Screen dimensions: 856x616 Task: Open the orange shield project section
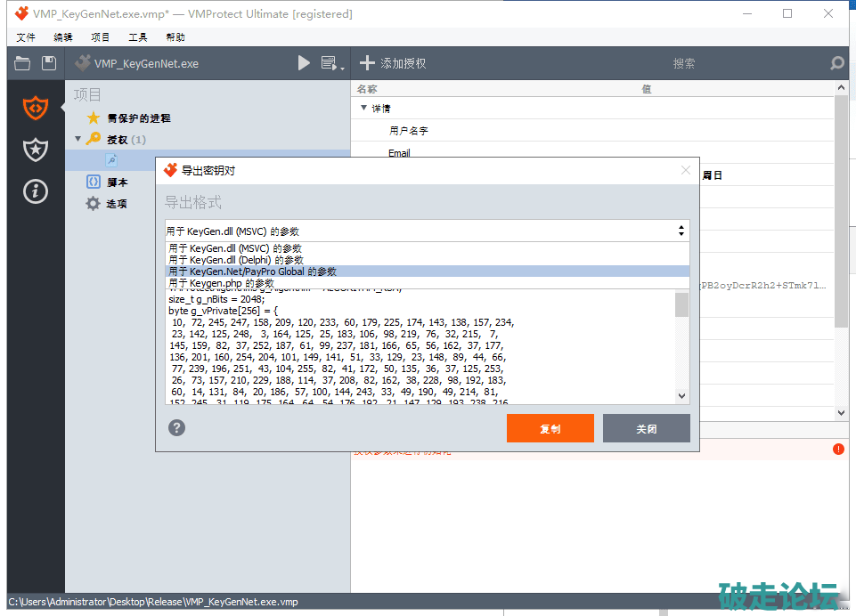tap(36, 108)
